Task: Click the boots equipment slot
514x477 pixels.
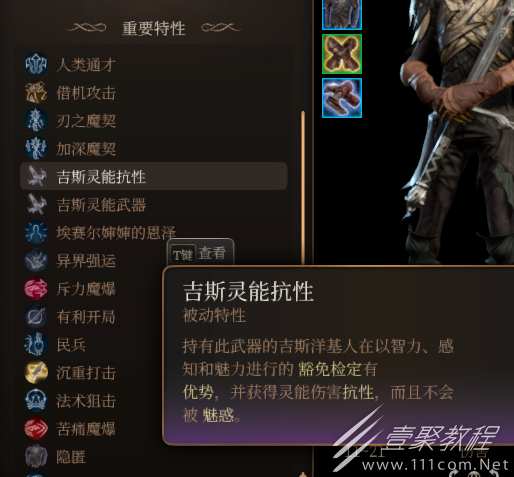Action: tap(342, 98)
